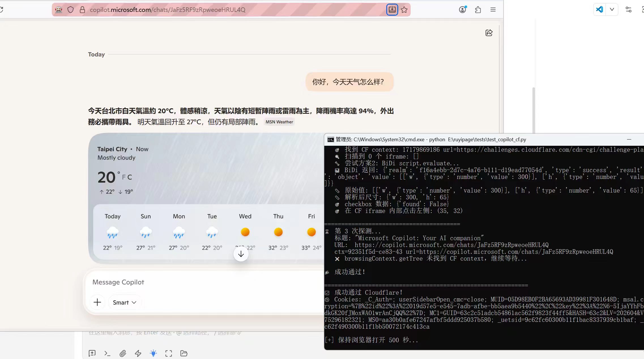The height and width of the screenshot is (359, 644).
Task: Open a folder with the folder icon
Action: pyautogui.click(x=184, y=353)
